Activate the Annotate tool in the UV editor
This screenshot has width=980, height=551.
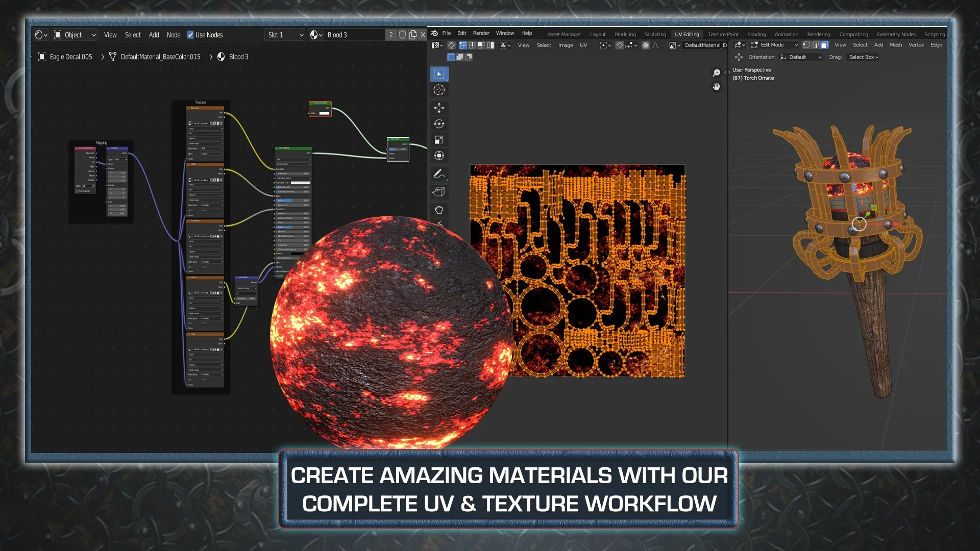point(439,174)
